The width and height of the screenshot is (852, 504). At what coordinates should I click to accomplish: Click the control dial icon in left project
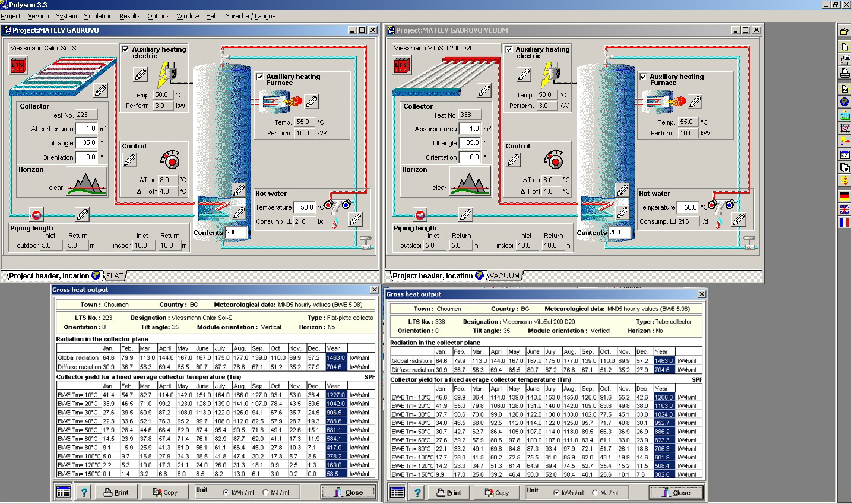coord(170,160)
